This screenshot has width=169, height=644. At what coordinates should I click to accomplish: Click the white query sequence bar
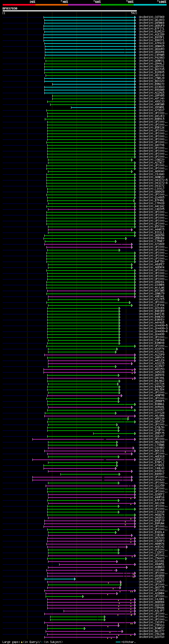[69, 11]
